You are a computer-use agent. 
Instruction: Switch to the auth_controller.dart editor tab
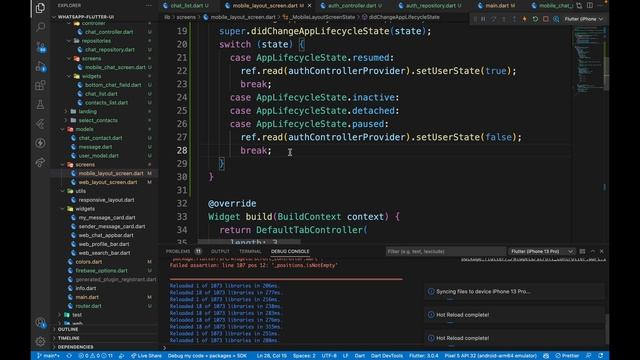coord(351,6)
